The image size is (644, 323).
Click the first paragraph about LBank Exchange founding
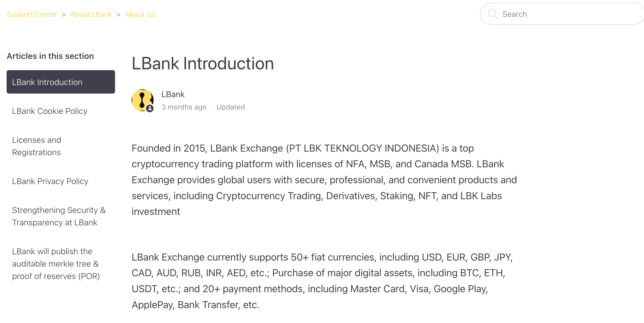click(x=324, y=180)
